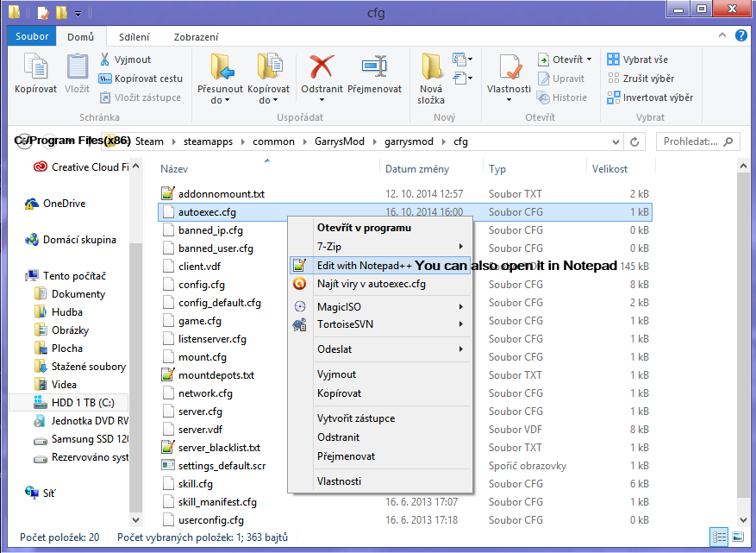The width and height of the screenshot is (756, 553).
Task: Open Creative Cloud Files in sidebar
Action: 80,167
